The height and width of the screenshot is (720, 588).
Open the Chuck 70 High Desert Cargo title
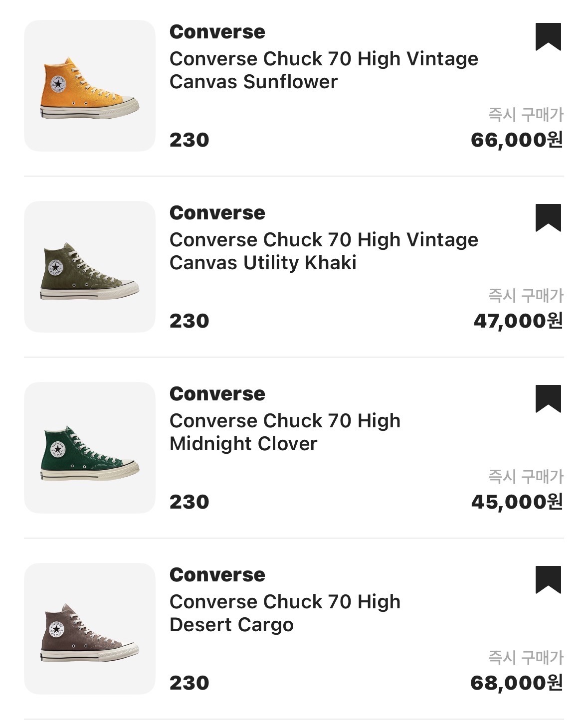click(x=285, y=613)
